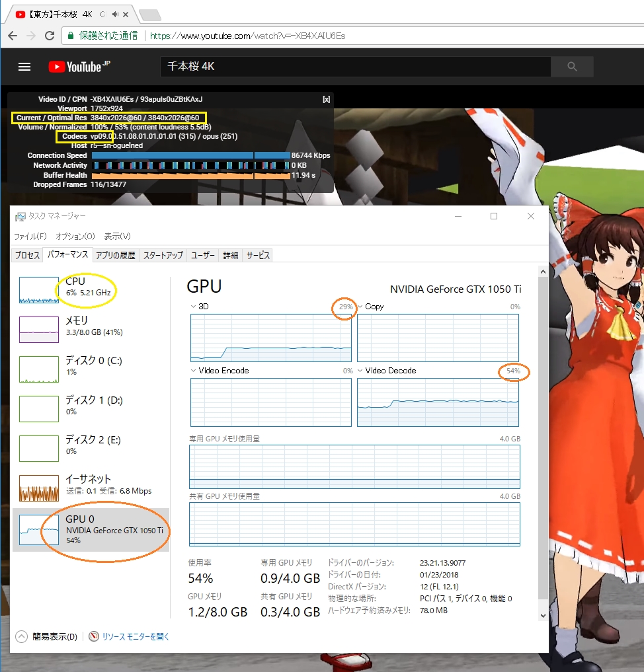Open the YouTube hamburger menu
Screen dimensions: 644x672
24,67
